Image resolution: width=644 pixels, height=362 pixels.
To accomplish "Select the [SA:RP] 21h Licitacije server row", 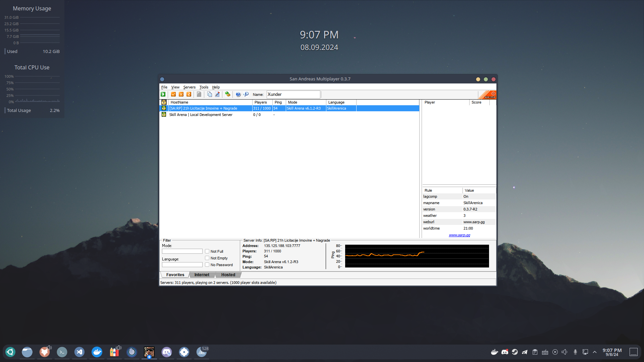I will click(x=289, y=108).
